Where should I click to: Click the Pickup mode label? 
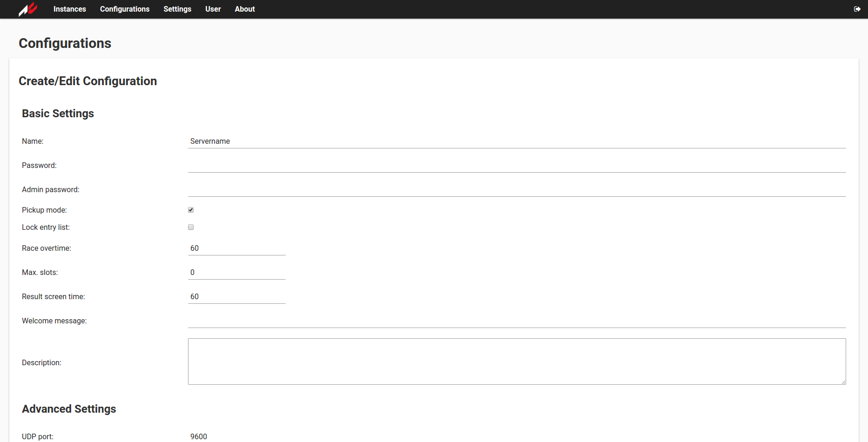coord(44,210)
